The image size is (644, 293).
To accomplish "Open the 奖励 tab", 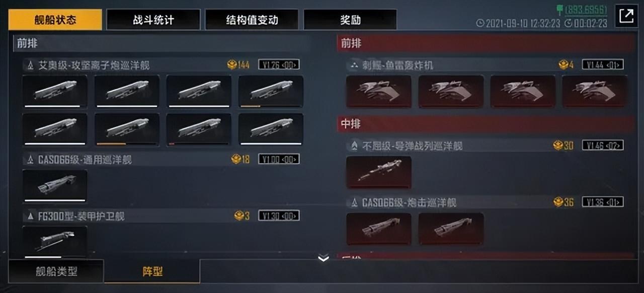I will pyautogui.click(x=350, y=20).
